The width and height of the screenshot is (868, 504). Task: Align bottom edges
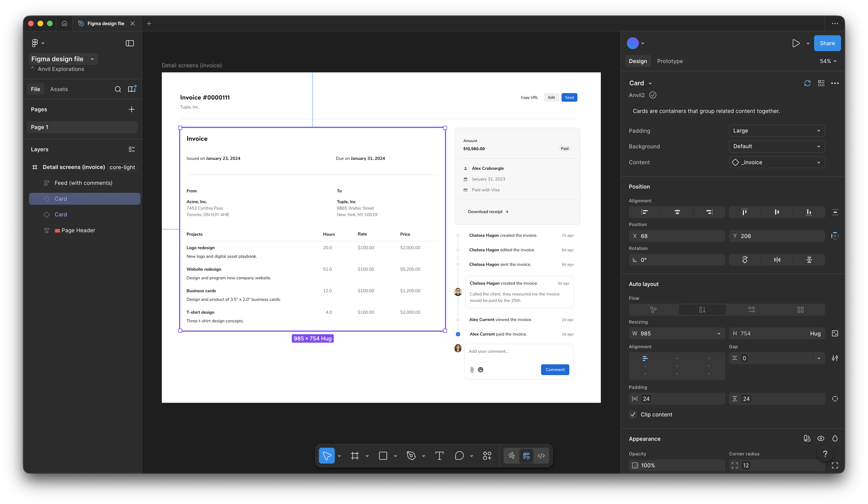tap(809, 212)
